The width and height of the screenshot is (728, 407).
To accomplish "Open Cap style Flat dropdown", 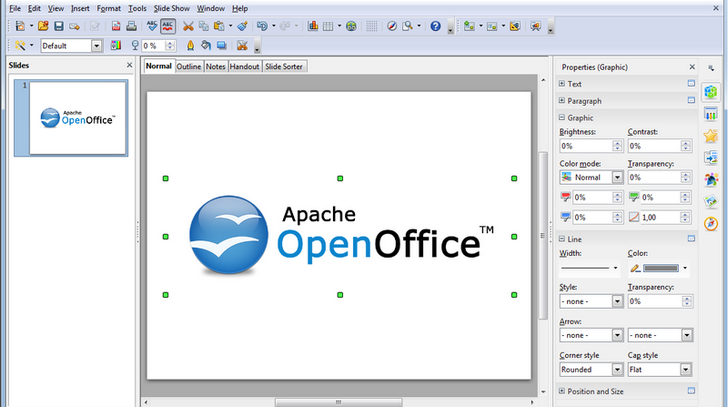I will 686,369.
